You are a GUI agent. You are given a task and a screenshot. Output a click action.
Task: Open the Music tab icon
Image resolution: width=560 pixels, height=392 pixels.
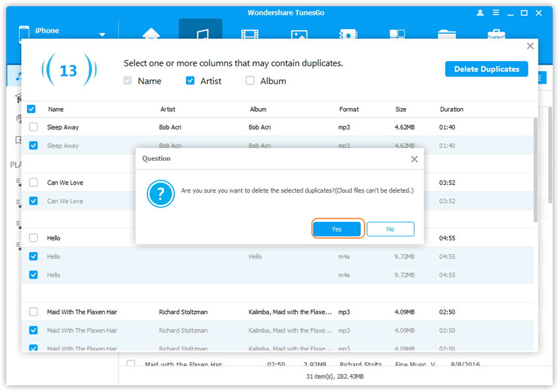200,33
